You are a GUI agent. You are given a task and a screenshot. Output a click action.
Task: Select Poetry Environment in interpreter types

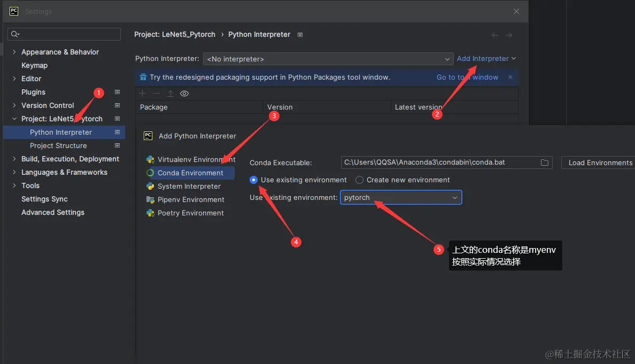click(185, 213)
